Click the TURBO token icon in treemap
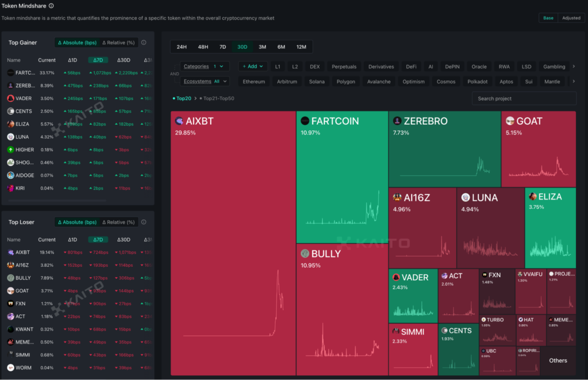Viewport: 588px width, 380px height. point(483,320)
